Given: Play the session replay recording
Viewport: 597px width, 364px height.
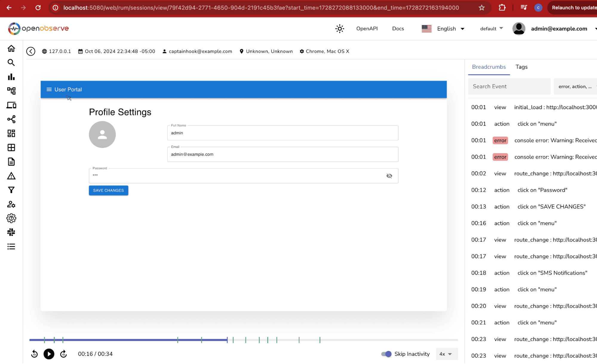Looking at the screenshot, I should (x=49, y=354).
